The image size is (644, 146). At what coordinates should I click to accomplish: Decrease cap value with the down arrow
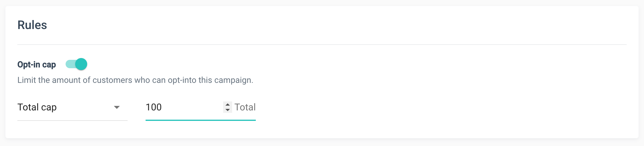[x=228, y=110]
